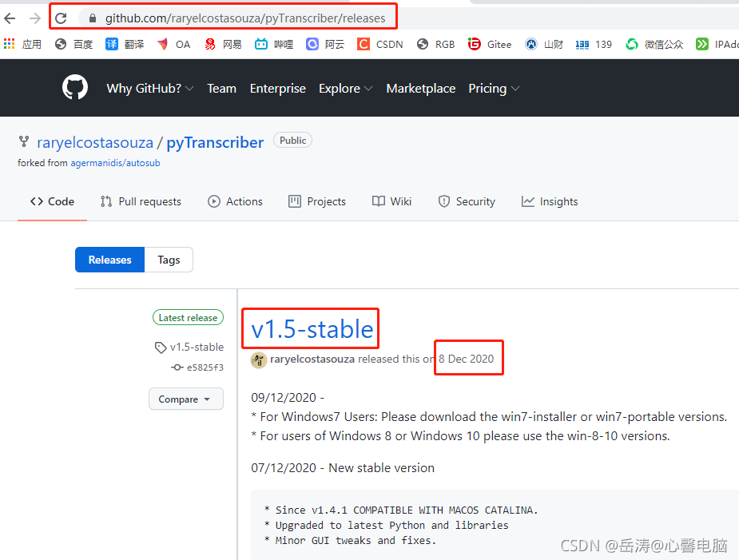Open the 山财 bookmark
This screenshot has height=560, width=739.
click(x=544, y=44)
